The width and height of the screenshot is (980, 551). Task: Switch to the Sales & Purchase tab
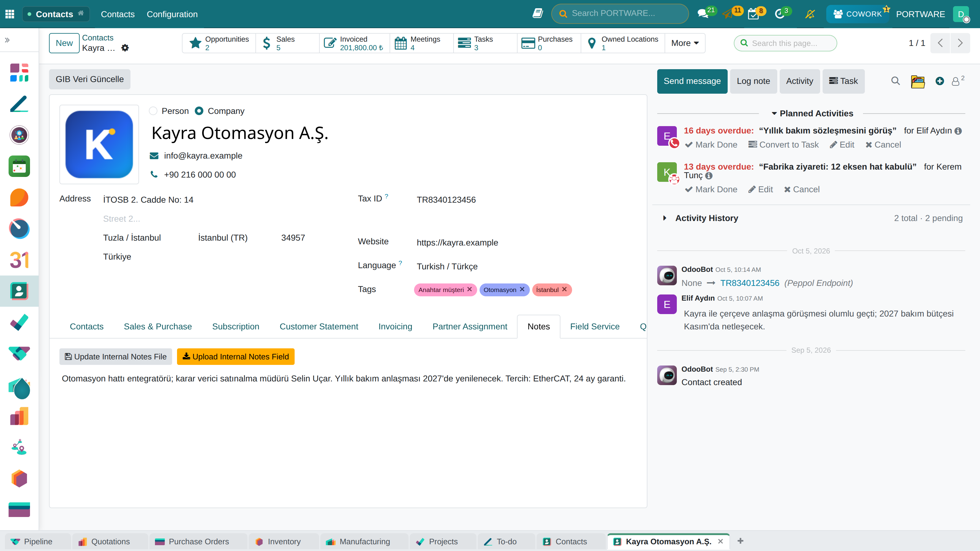point(157,327)
